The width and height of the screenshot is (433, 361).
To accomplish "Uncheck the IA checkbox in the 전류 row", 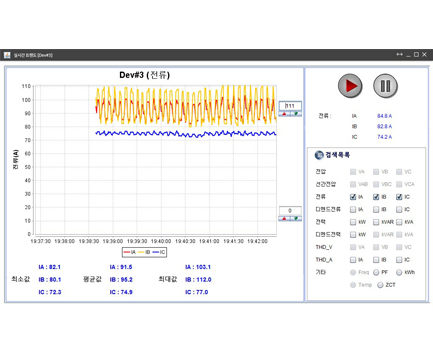I will point(353,197).
